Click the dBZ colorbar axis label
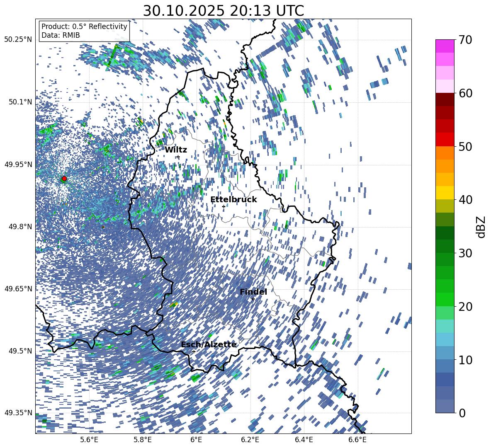Viewport: 491px width, 448px height. pos(481,227)
